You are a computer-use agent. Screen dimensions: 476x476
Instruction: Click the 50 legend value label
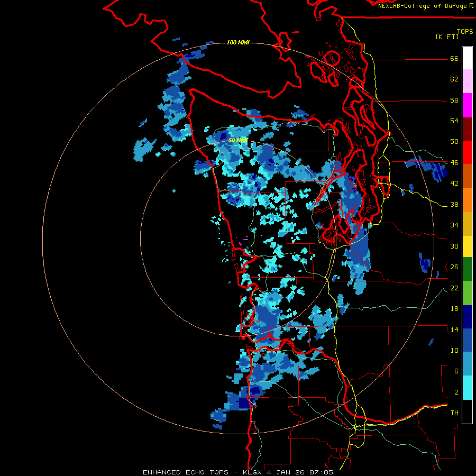point(454,142)
